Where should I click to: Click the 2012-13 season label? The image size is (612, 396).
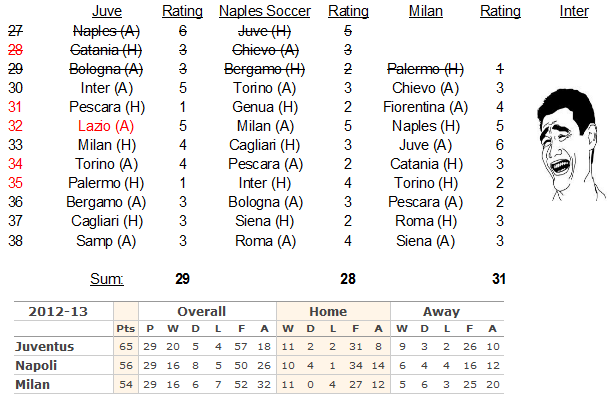coord(58,311)
